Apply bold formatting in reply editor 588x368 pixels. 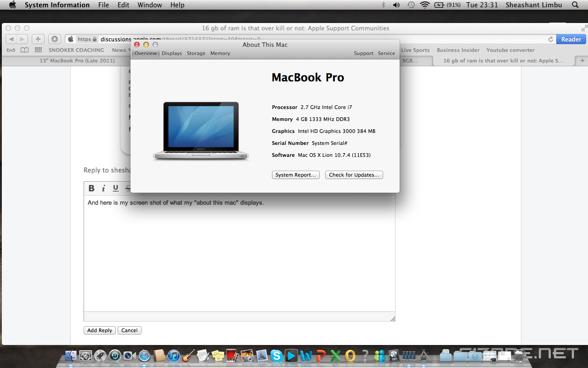pos(91,188)
